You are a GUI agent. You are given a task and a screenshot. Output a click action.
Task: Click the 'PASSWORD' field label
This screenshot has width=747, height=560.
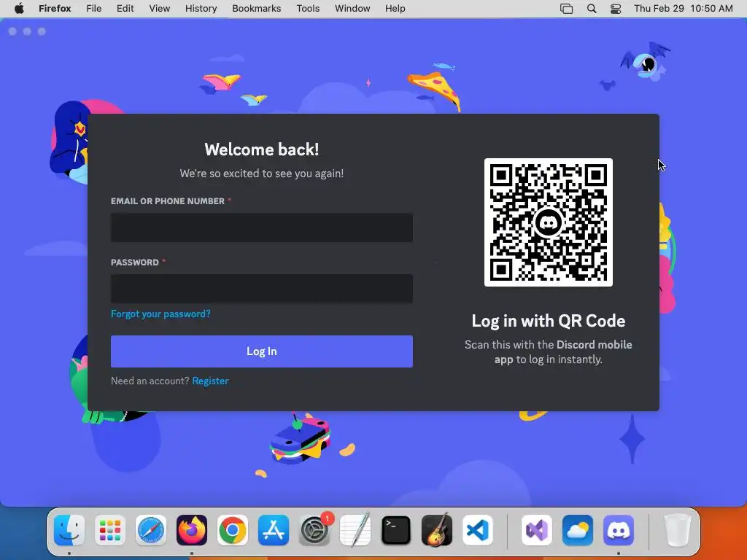tap(135, 262)
